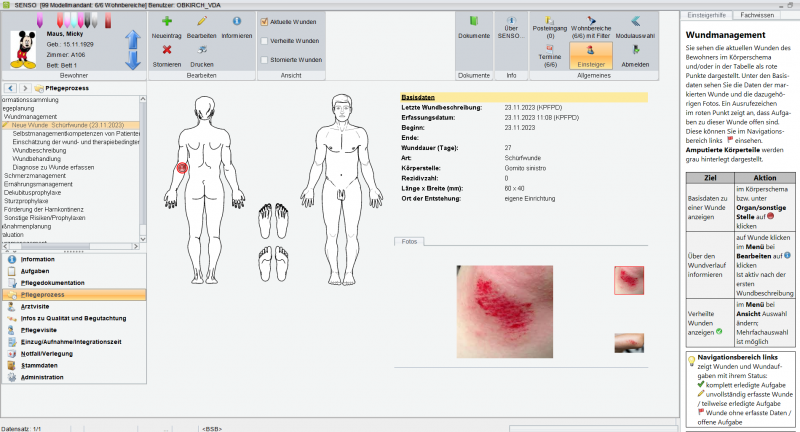Navigate back with left arrow button
Viewport: 800px width, 432px height.
(10, 88)
